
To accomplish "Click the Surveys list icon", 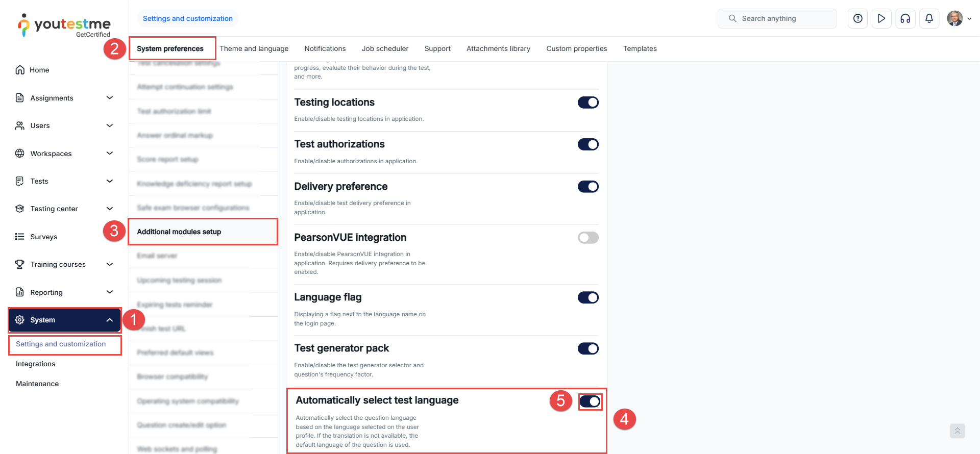I will 20,237.
